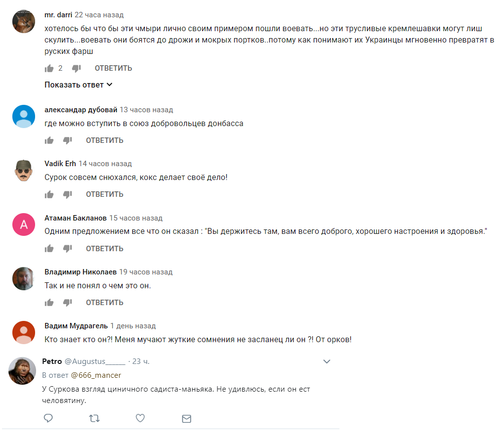Retweet Petro's tweet

pyautogui.click(x=94, y=418)
